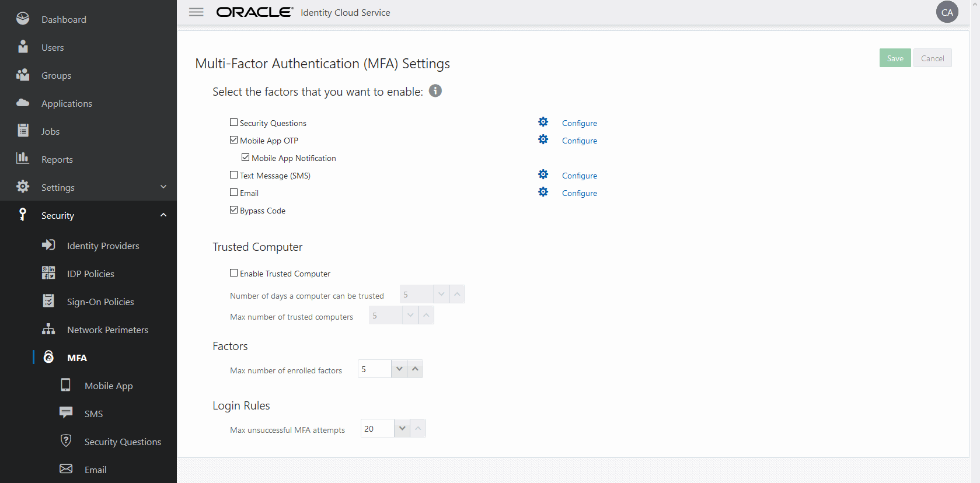Go to Applications in sidebar
Screen dimensions: 980x483
pyautogui.click(x=67, y=103)
